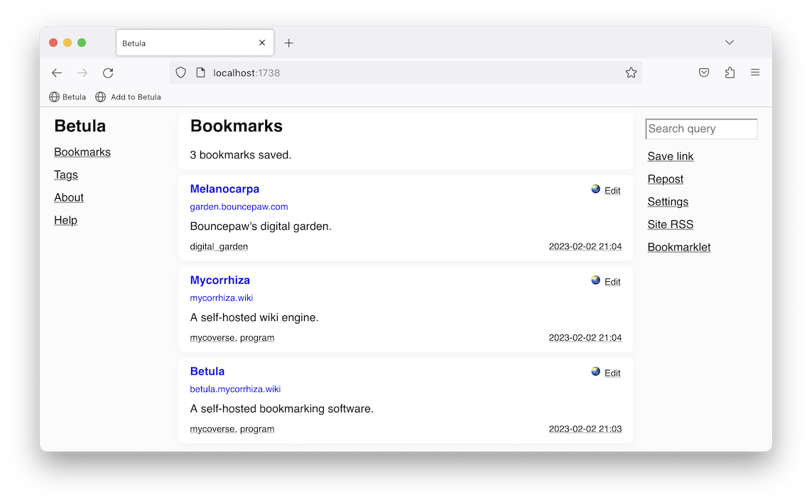Open Settings from the right sidebar
This screenshot has height=504, width=812.
point(668,202)
